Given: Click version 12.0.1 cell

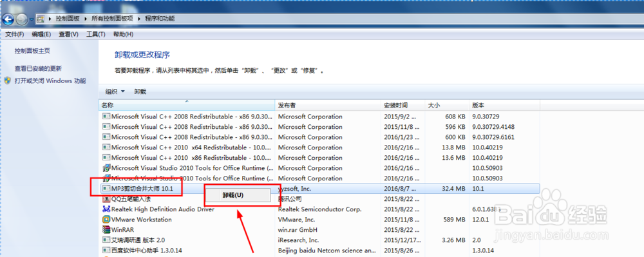Looking at the screenshot, I should tap(480, 220).
